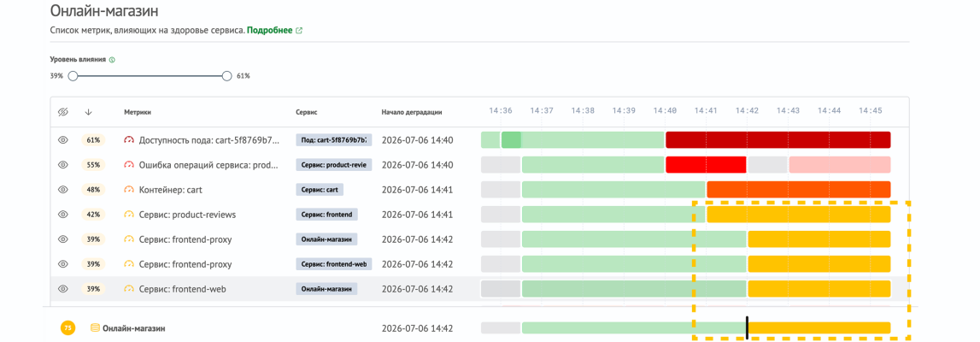Image resolution: width=980 pixels, height=342 pixels.
Task: Click the Начало деградации column header
Action: 412,113
